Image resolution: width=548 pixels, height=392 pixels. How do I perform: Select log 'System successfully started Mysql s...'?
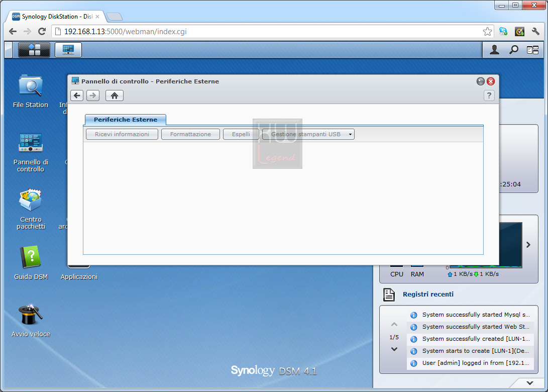(x=471, y=315)
